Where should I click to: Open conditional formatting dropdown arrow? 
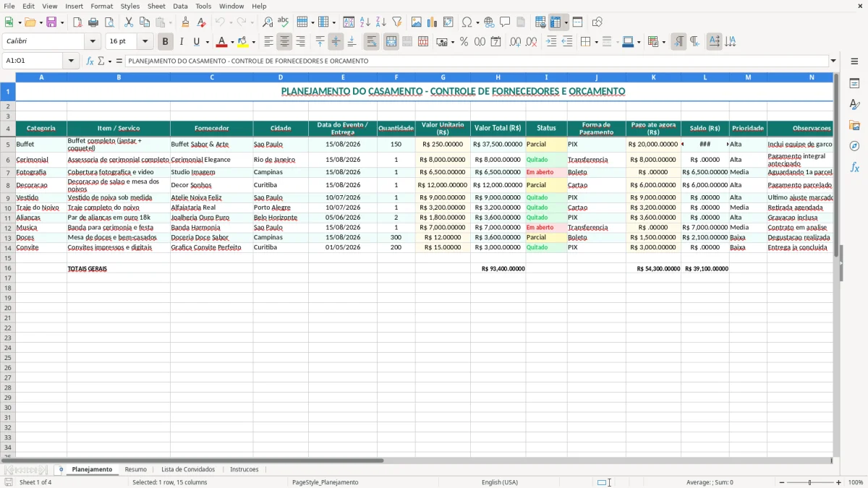pos(663,42)
